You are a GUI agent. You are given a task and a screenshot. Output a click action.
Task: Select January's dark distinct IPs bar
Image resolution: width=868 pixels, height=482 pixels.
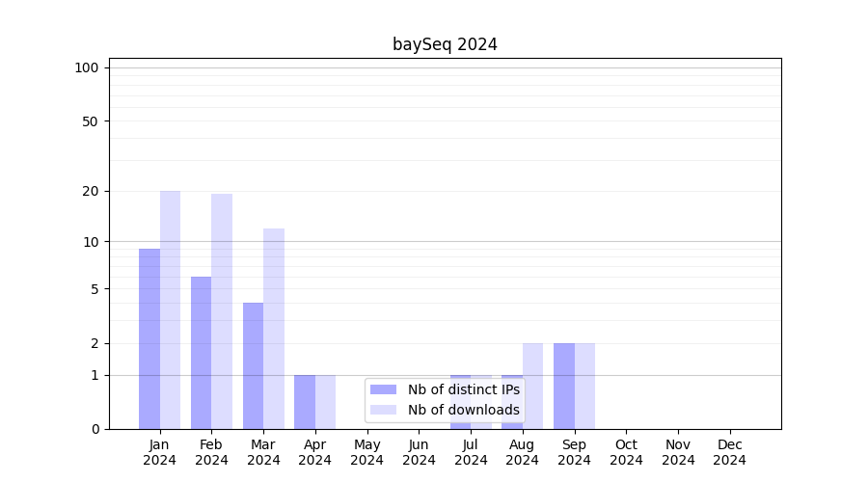pos(149,338)
